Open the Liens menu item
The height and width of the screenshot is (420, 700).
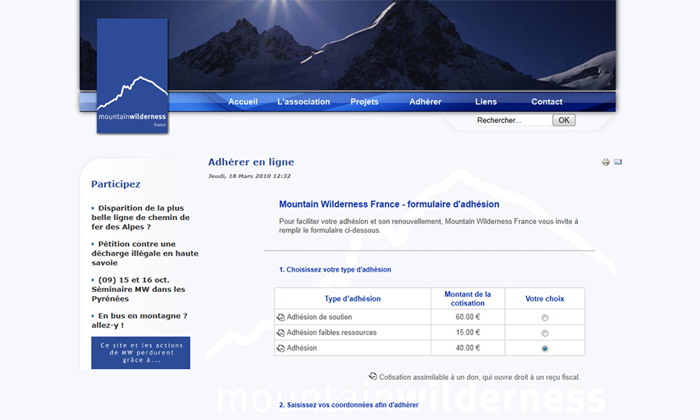point(486,102)
